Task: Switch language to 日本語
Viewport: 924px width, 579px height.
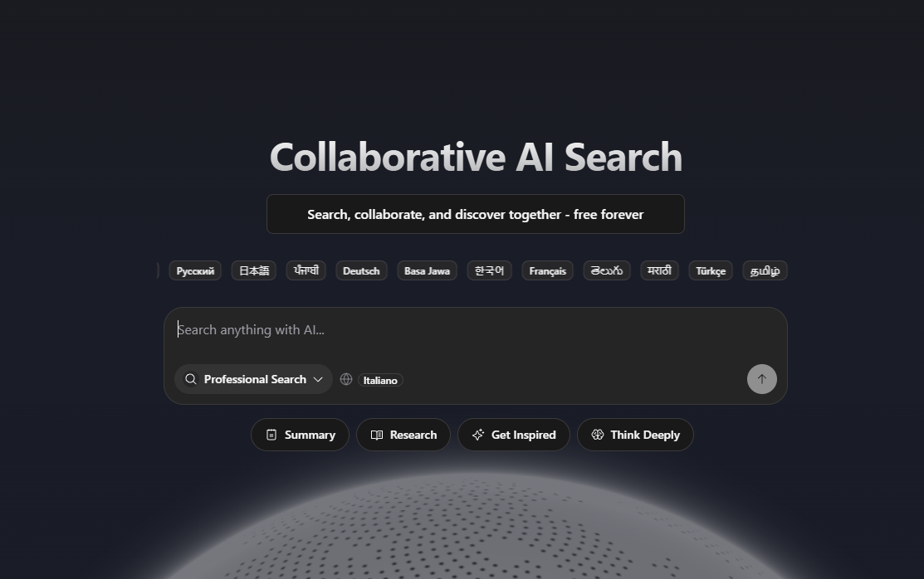Action: (254, 271)
